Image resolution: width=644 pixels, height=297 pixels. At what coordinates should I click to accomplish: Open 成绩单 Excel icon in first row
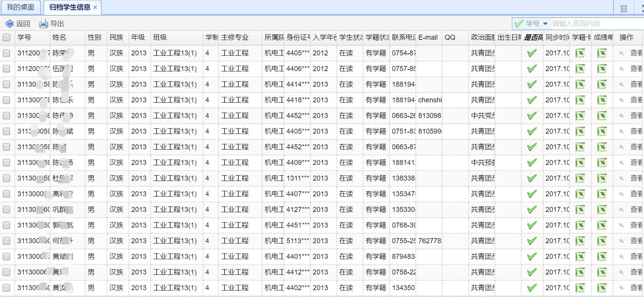click(602, 53)
